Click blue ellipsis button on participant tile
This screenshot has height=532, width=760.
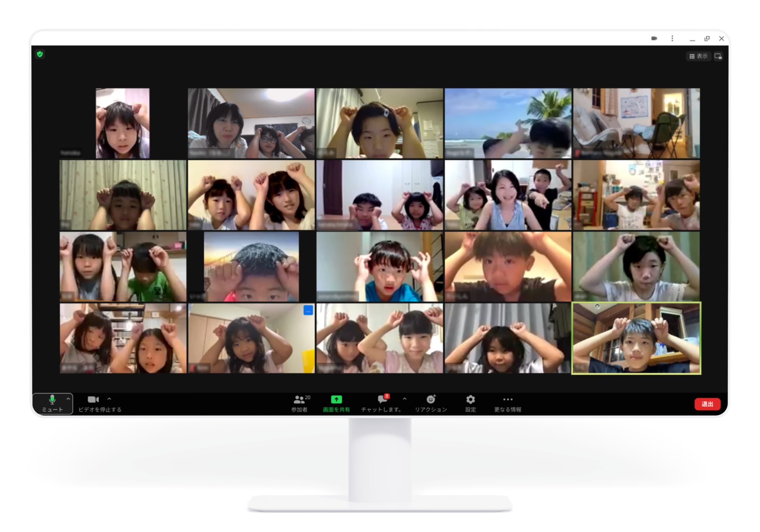(x=308, y=311)
